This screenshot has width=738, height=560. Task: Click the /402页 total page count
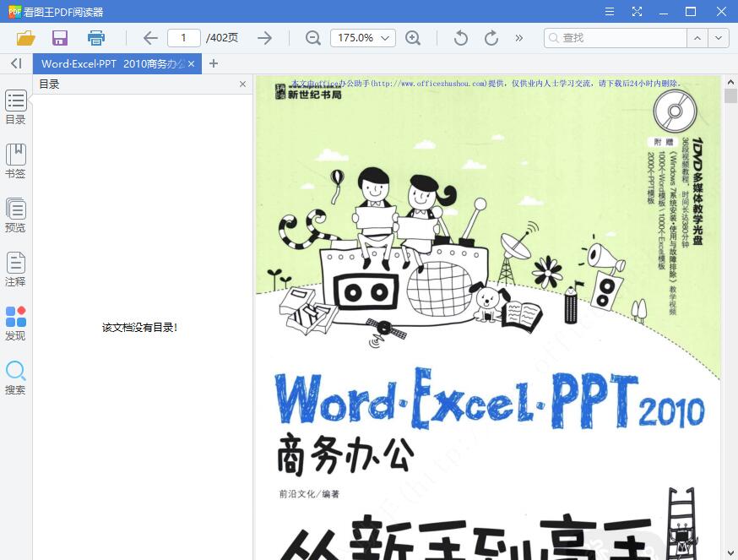click(222, 38)
